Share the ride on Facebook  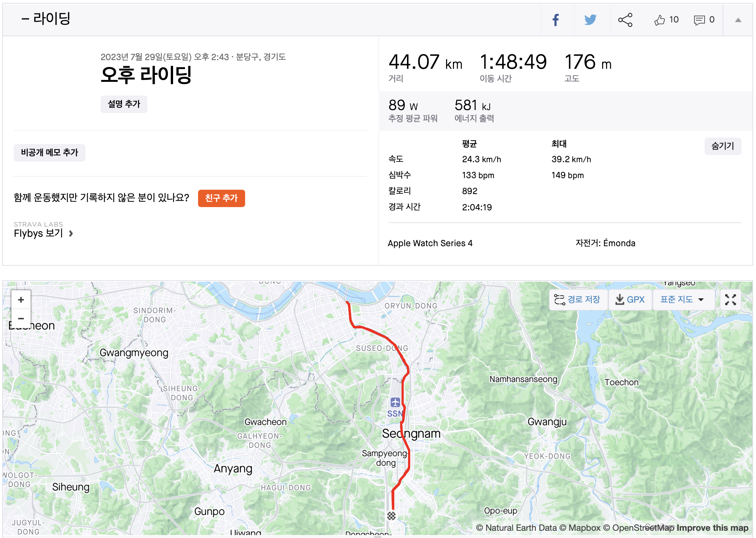pos(556,20)
